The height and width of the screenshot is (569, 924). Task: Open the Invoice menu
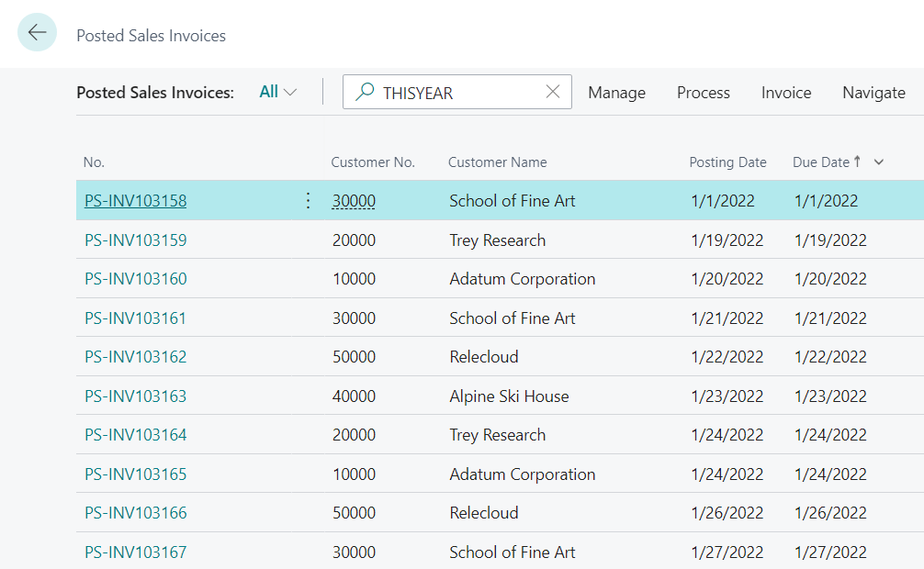point(785,93)
